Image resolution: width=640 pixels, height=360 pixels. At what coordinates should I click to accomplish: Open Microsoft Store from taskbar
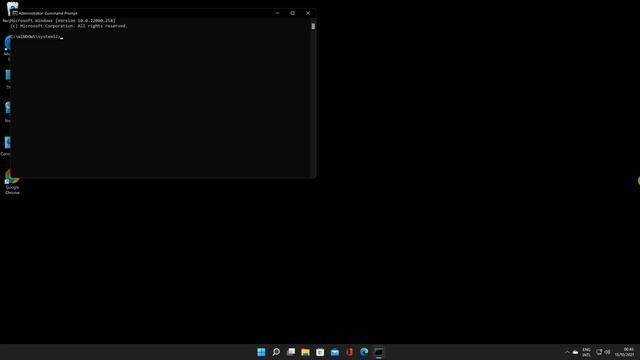[320, 352]
